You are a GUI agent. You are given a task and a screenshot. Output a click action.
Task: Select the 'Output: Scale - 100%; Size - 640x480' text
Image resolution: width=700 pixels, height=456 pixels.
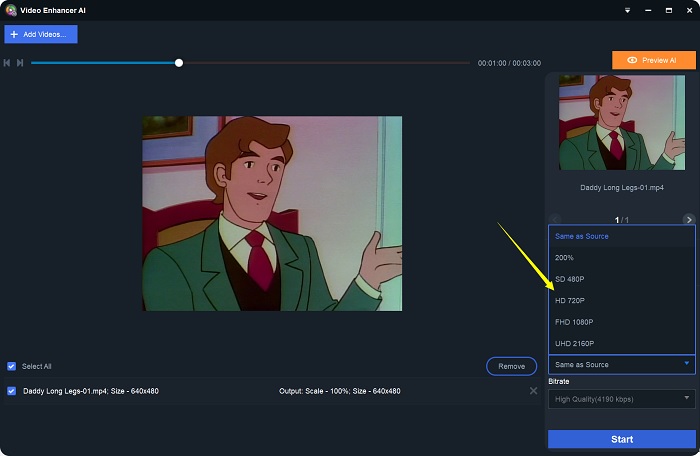click(339, 391)
